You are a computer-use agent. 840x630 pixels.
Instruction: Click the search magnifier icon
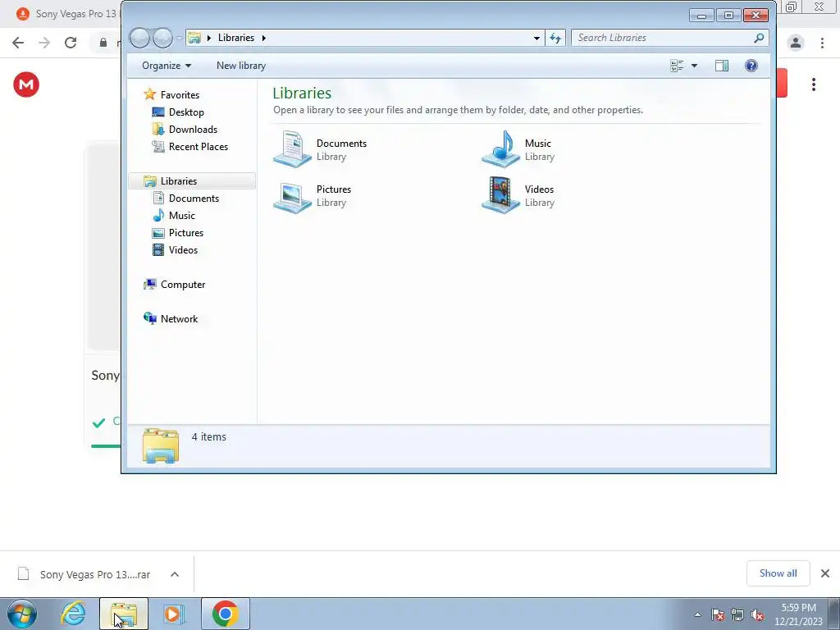(x=759, y=38)
